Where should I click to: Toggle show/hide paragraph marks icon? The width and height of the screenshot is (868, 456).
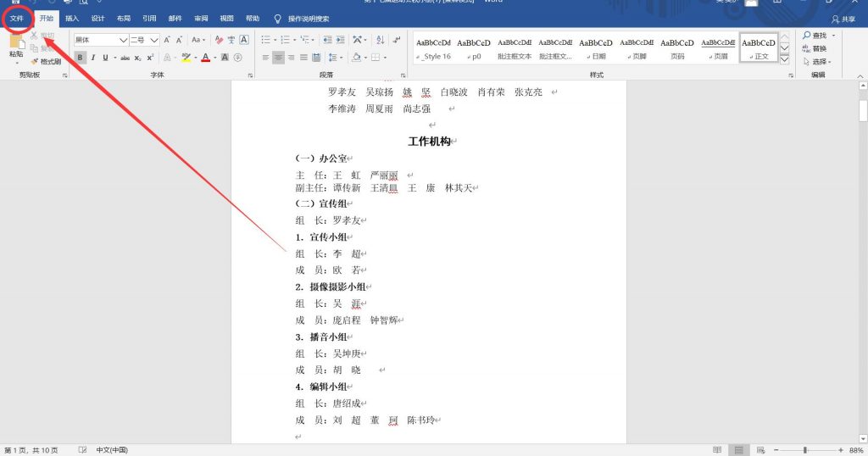397,40
